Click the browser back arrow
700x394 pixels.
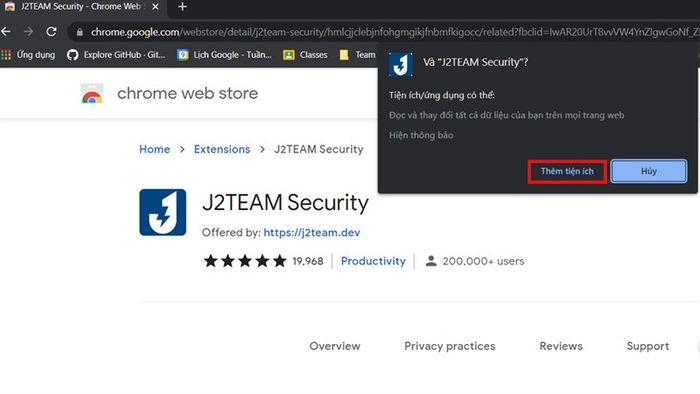6,32
